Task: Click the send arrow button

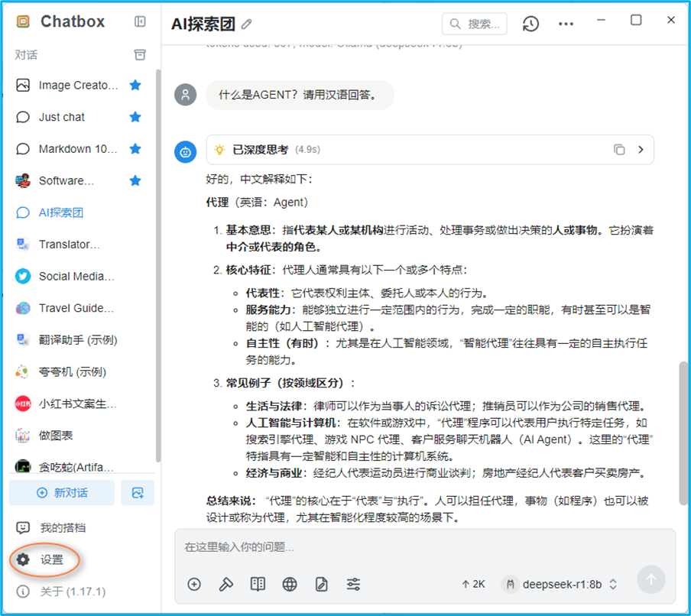Action: [651, 579]
